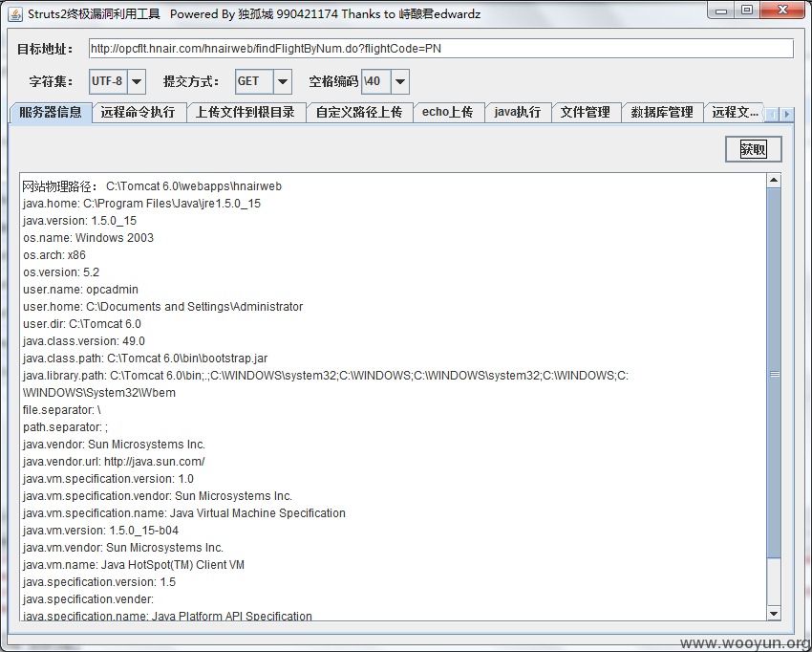Viewport: 812px width, 652px height.
Task: Click the 获取 button
Action: pos(754,149)
